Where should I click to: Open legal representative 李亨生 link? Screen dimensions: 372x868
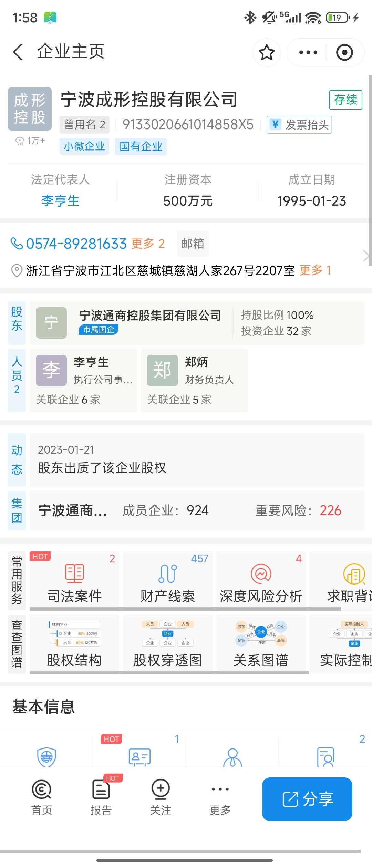(x=60, y=201)
